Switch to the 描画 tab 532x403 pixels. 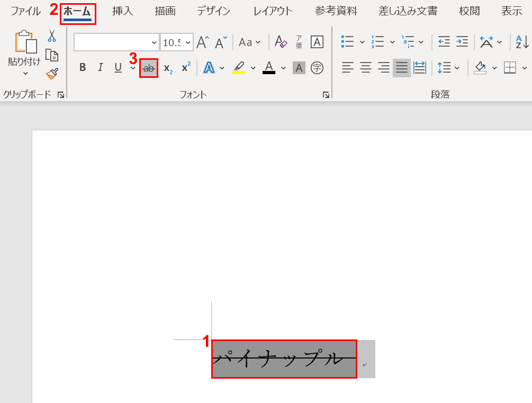(165, 11)
